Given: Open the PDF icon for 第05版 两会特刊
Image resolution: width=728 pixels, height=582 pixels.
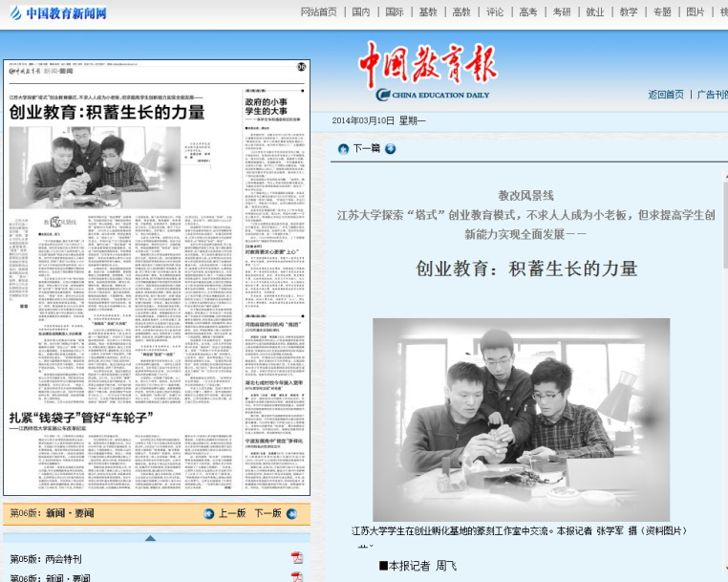Looking at the screenshot, I should tap(296, 558).
